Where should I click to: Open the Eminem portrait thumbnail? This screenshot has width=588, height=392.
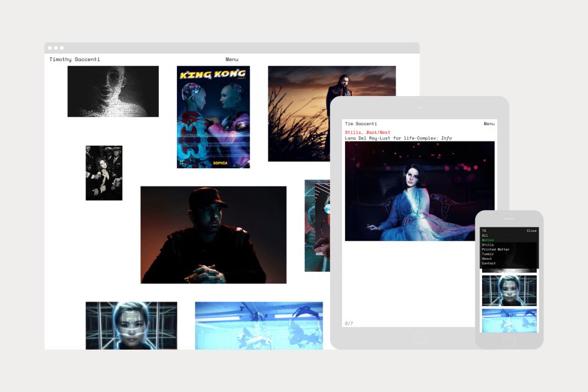coord(213,233)
